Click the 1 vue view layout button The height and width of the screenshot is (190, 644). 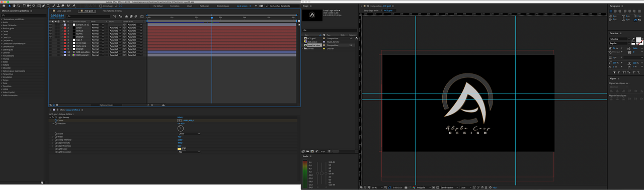pos(466,187)
